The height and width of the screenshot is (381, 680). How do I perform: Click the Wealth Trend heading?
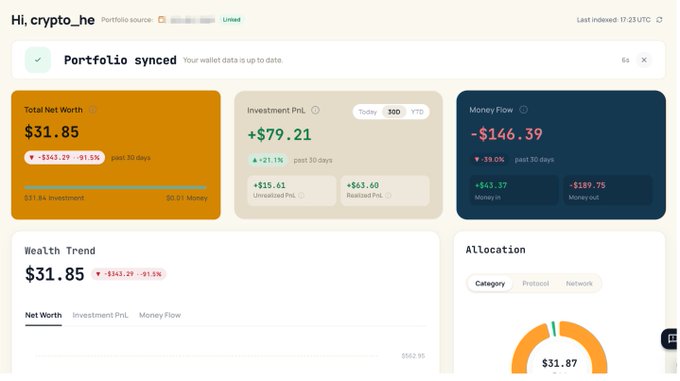click(x=60, y=251)
